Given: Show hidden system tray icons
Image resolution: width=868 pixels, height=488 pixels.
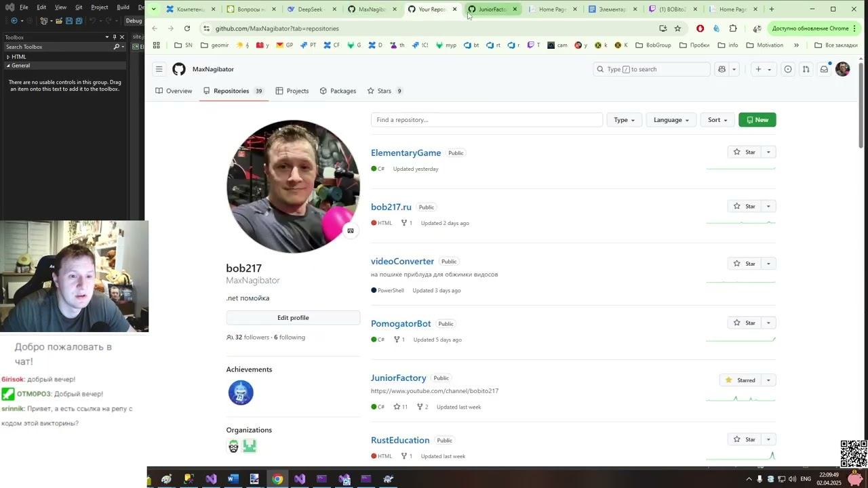Looking at the screenshot, I should click(749, 479).
